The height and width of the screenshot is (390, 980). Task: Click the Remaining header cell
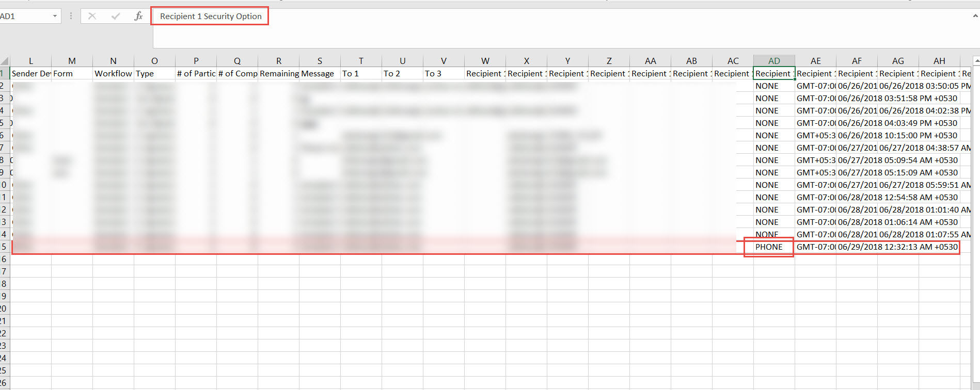[278, 74]
